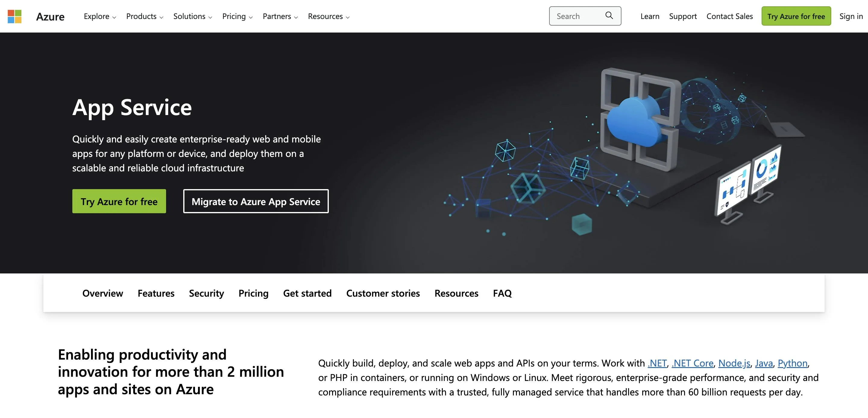Open the Learn link
The width and height of the screenshot is (868, 418).
coord(650,16)
